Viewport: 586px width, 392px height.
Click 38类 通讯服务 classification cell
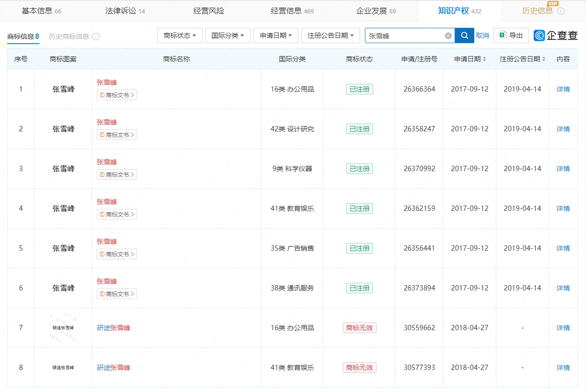click(x=293, y=288)
